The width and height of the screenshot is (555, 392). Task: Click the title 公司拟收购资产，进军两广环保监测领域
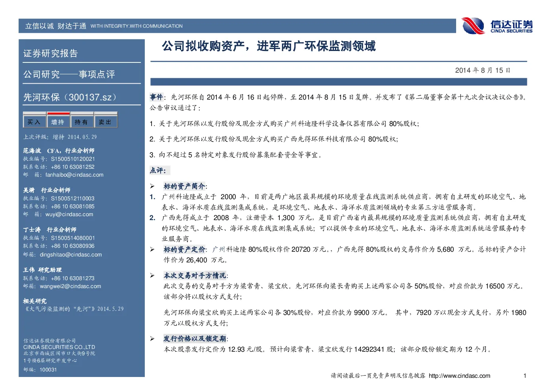click(269, 46)
